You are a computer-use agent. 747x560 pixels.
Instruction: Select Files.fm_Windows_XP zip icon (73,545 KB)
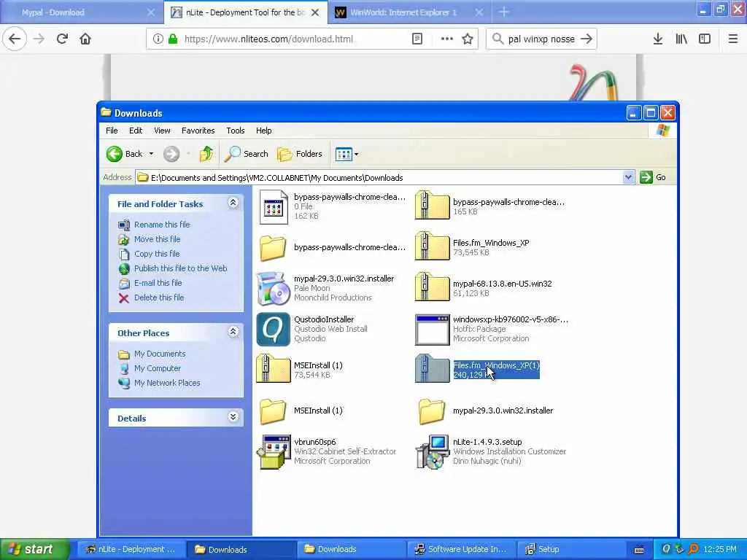[x=432, y=246]
